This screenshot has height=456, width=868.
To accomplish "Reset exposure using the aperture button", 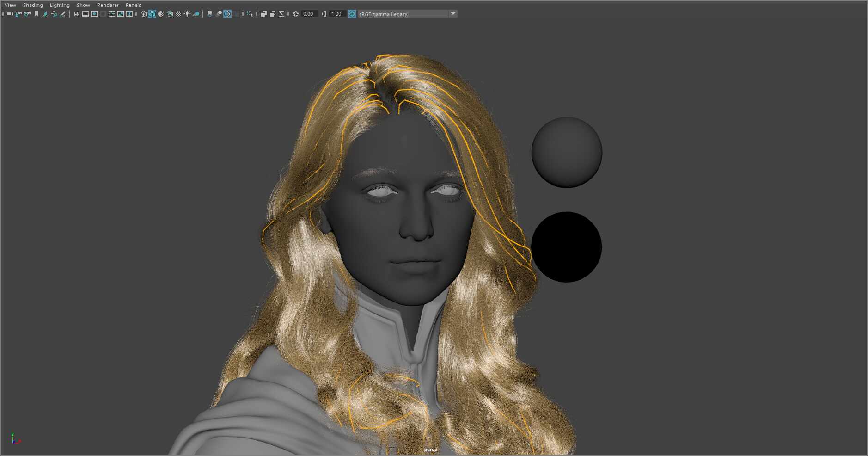I will (x=296, y=14).
